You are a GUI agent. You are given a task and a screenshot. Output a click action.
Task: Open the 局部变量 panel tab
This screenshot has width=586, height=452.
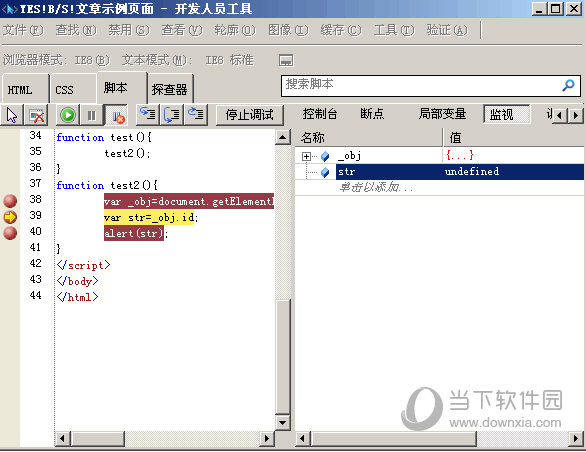click(x=442, y=114)
